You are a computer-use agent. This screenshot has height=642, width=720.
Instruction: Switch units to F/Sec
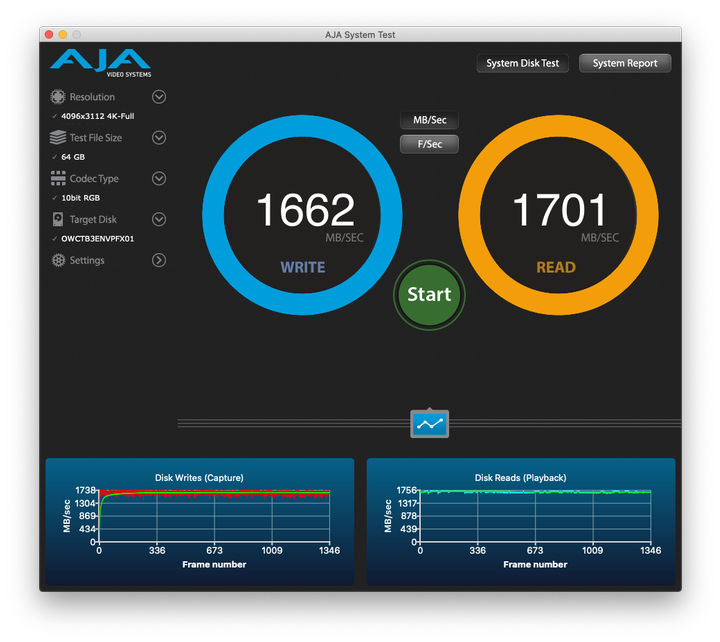[429, 144]
